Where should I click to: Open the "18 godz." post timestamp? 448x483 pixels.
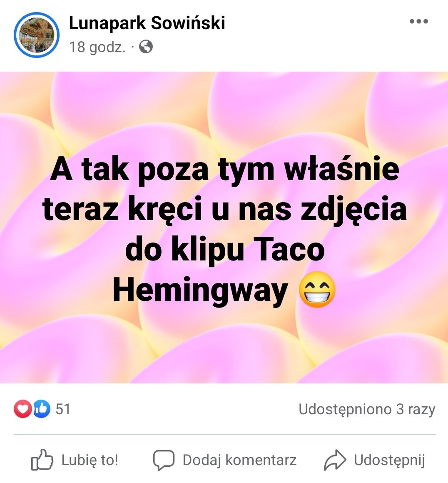(97, 47)
